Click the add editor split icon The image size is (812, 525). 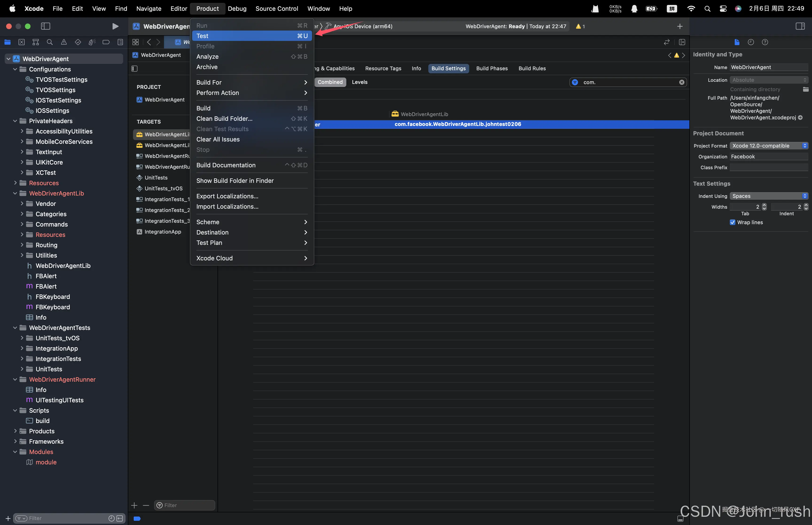coord(682,42)
